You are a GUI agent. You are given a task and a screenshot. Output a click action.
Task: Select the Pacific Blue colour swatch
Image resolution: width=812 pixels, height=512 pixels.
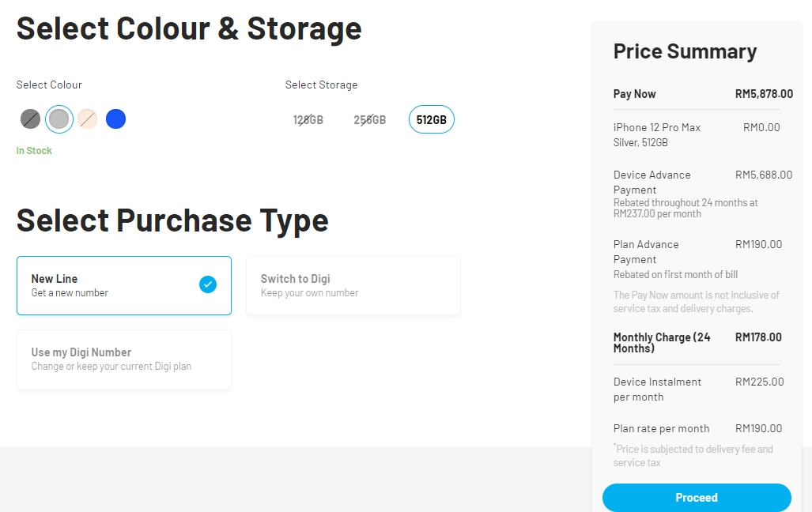tap(116, 119)
